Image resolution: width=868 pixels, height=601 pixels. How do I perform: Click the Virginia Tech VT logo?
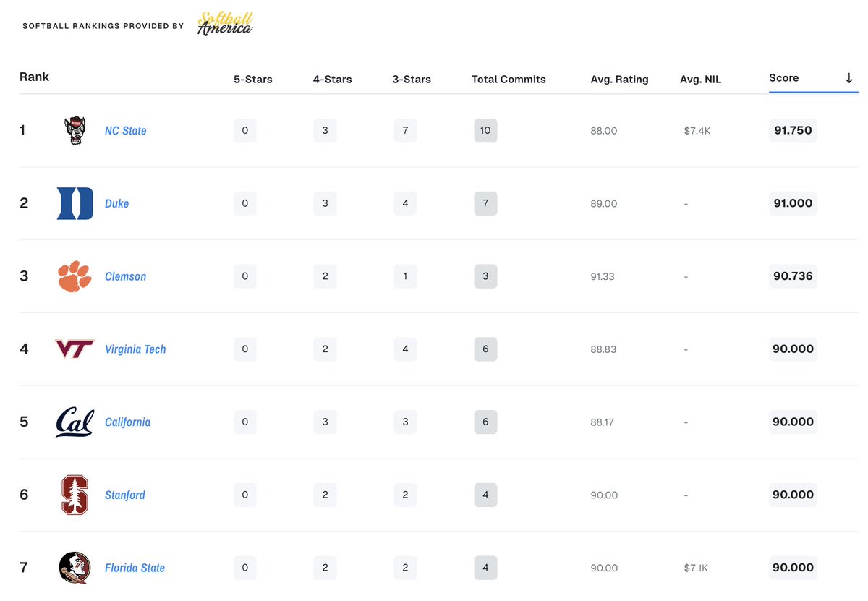75,349
